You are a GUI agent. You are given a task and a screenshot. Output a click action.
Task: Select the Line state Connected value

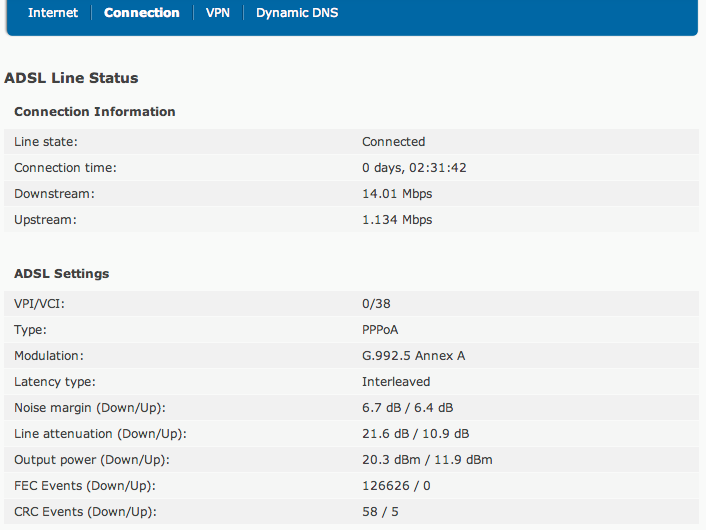click(394, 142)
